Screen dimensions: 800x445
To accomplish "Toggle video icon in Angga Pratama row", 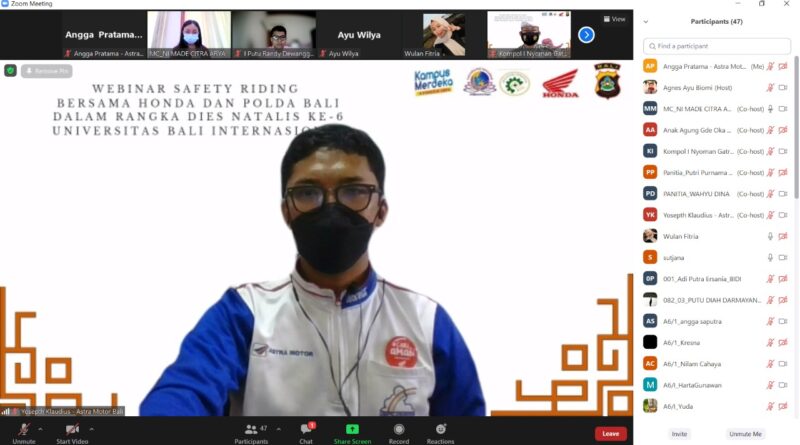I will [x=783, y=66].
